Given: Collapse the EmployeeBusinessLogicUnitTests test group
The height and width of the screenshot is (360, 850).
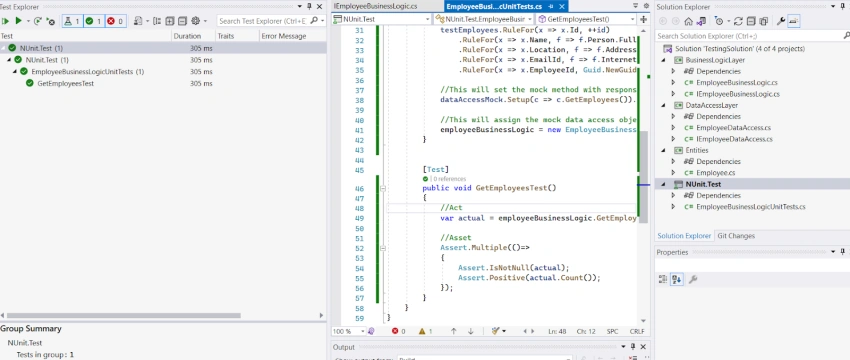Looking at the screenshot, I should pyautogui.click(x=16, y=72).
